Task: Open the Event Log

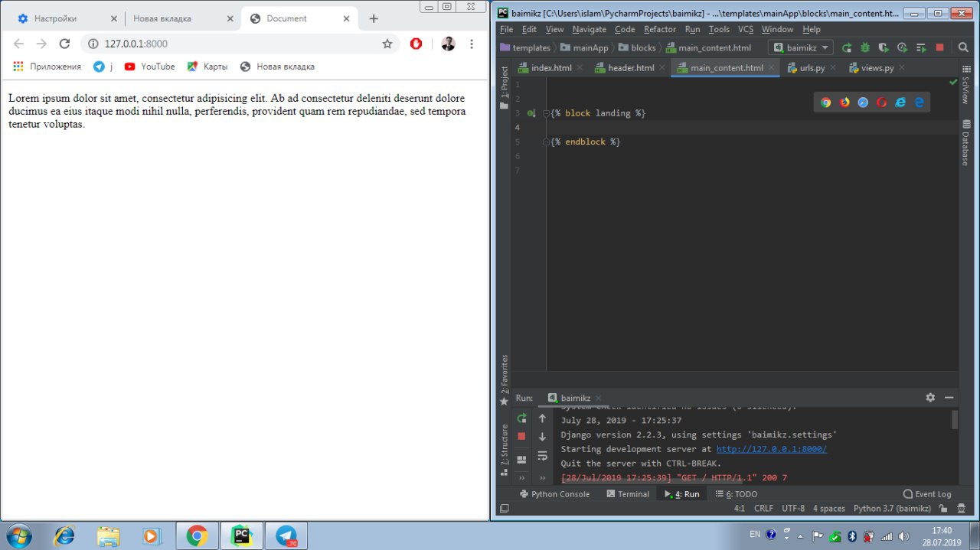Action: click(927, 494)
